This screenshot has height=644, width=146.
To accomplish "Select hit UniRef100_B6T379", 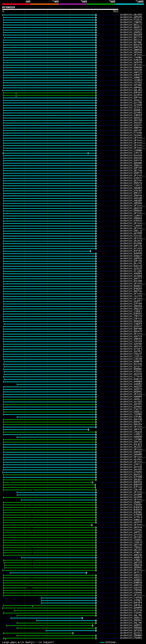I will 131,37.
